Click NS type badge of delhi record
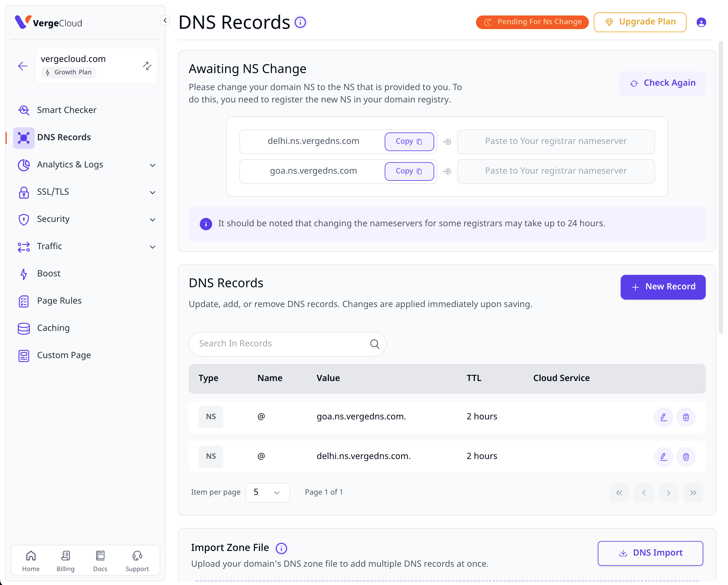The image size is (728, 585). tap(211, 457)
